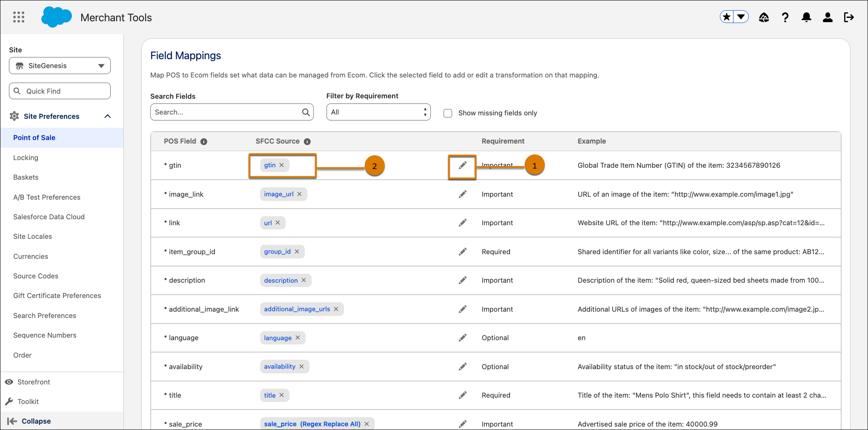Open the Trailhead mountain icon
The image size is (868, 430).
pos(764,17)
